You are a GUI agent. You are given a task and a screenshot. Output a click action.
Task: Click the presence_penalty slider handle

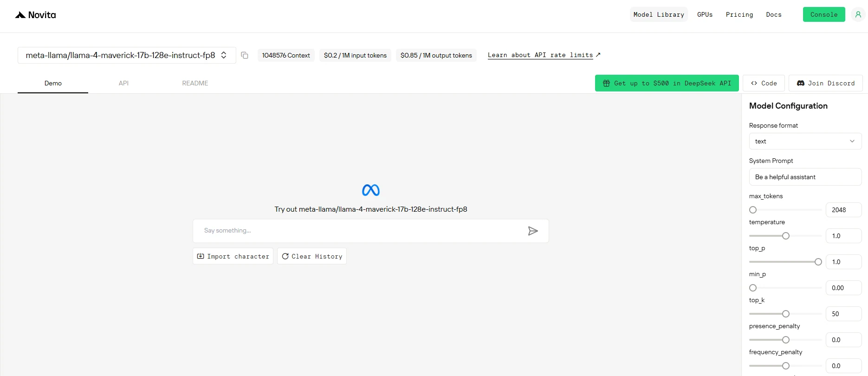[786, 340]
